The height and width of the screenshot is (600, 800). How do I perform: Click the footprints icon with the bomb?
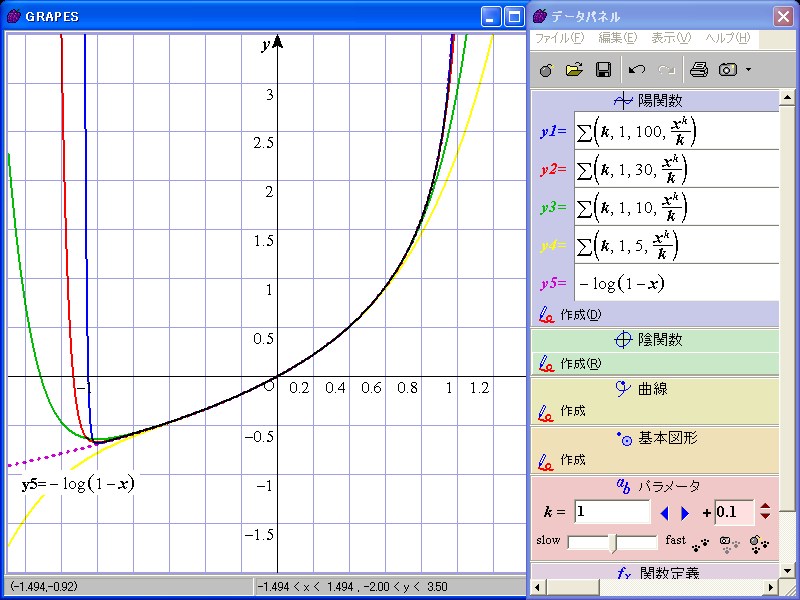pyautogui.click(x=759, y=543)
